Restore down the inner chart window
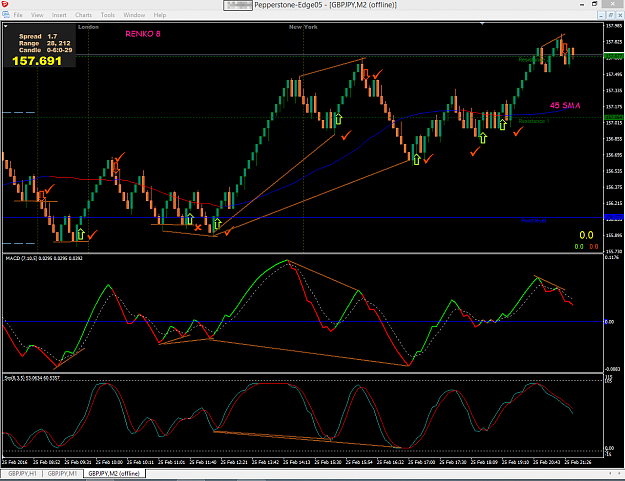The height and width of the screenshot is (481, 625). [x=611, y=15]
